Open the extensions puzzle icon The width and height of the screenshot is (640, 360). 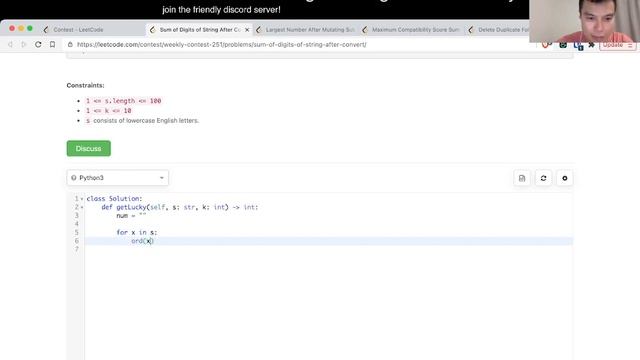(591, 45)
